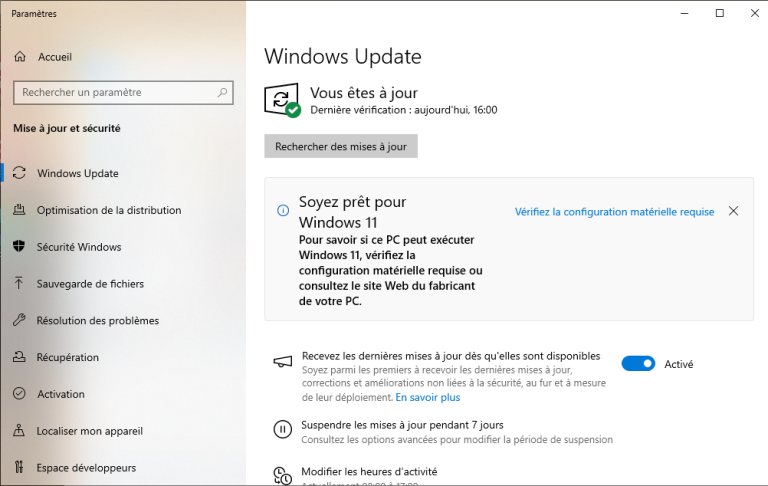Close the Paramètres window
Screen dimensions: 768x486
[x=755, y=13]
